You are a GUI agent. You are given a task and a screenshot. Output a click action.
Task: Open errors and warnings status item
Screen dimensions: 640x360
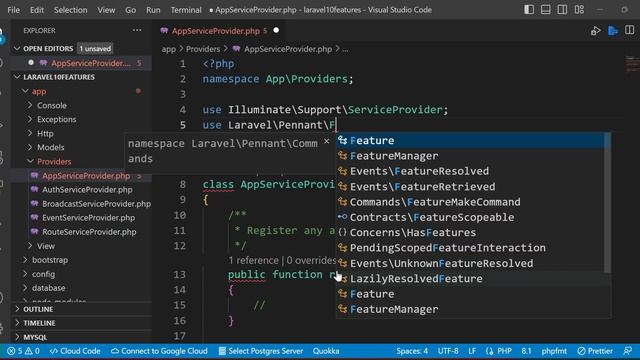23,351
